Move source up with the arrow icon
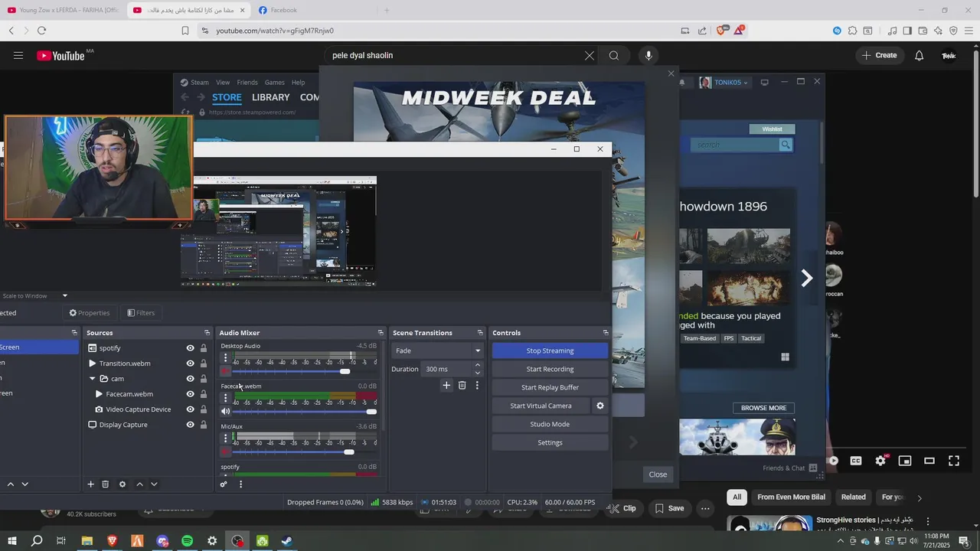This screenshot has width=980, height=551. pyautogui.click(x=139, y=484)
